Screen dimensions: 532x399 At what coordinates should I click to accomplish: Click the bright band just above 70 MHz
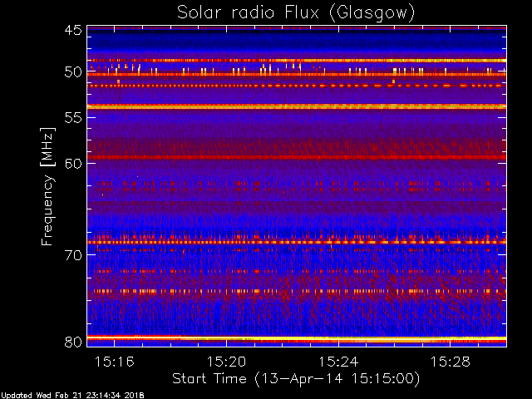click(x=296, y=241)
